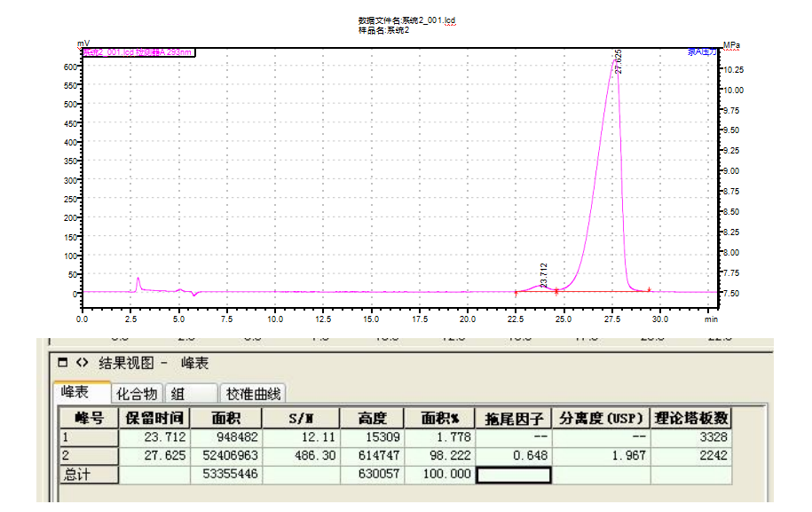Click the 23.712 peak label on chromatogram
812x512 pixels.
(543, 273)
